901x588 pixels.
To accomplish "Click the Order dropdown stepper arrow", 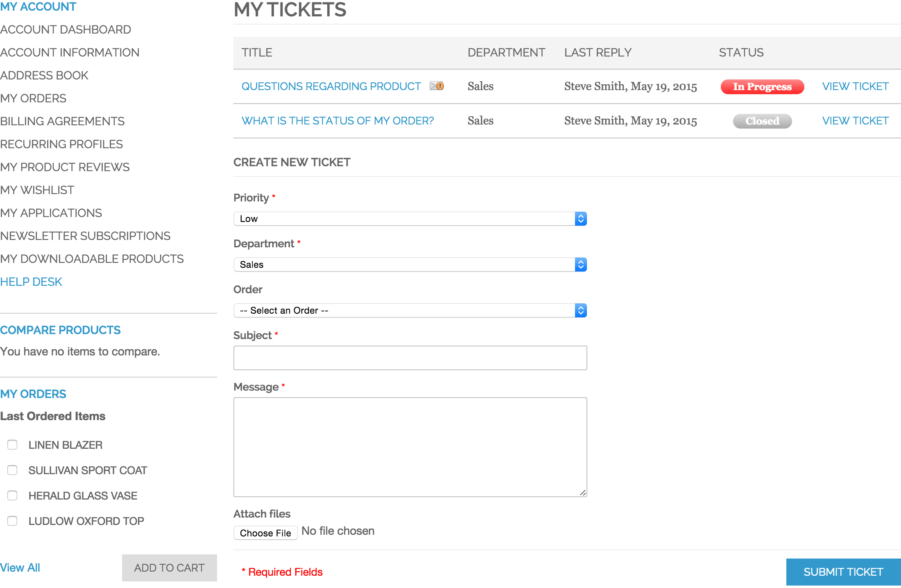I will tap(580, 310).
